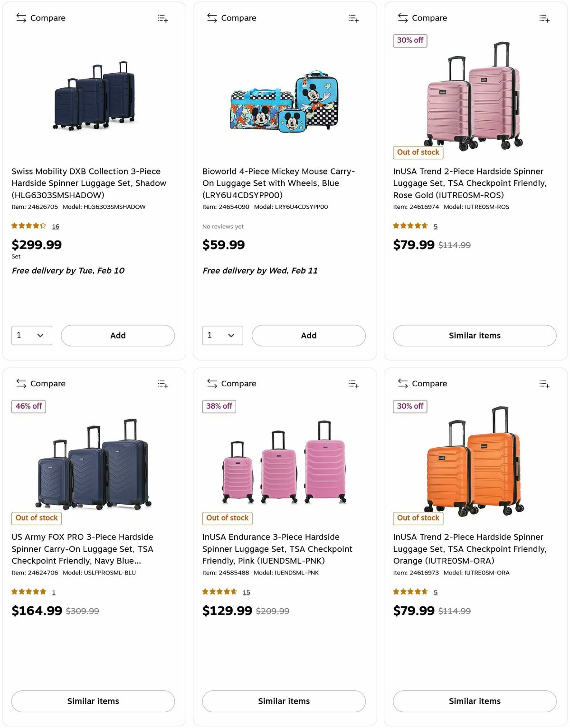This screenshot has height=728, width=570.
Task: Toggle Compare for InUSA Endurance Pink set
Action: tap(232, 383)
